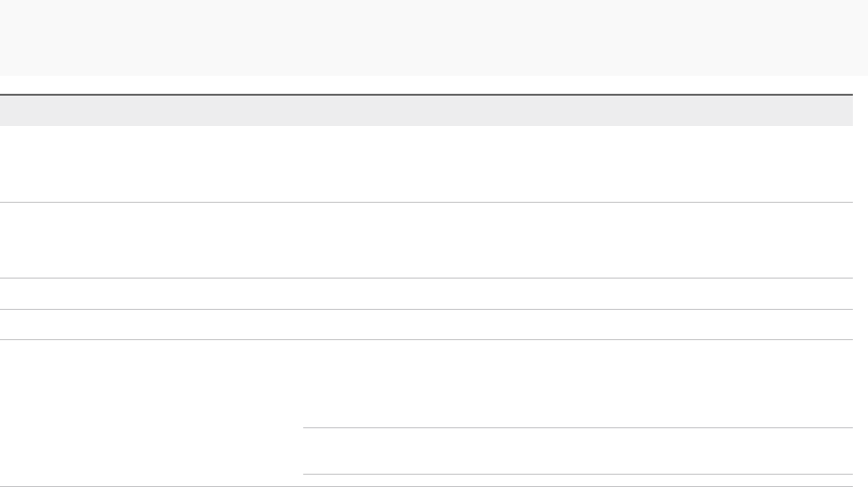Click the divider between the two tall rows

coord(426,202)
